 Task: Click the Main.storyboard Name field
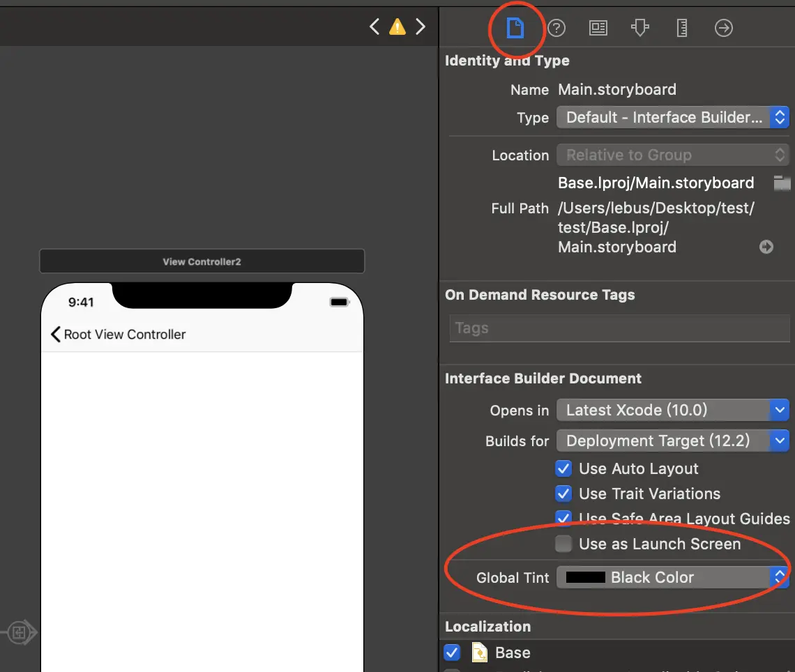617,90
